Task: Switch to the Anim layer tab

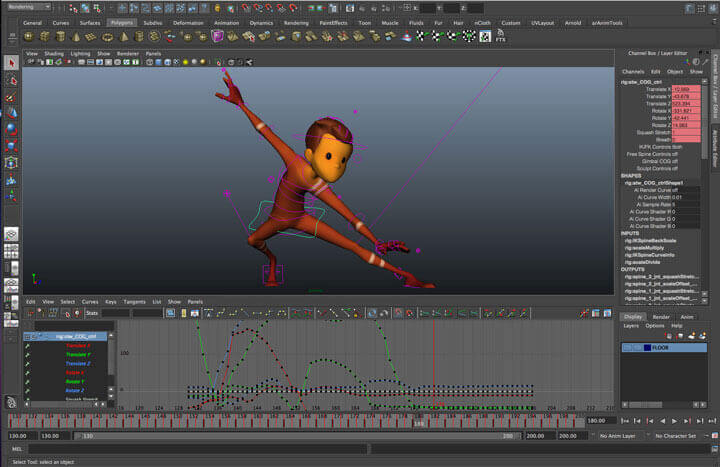Action: tap(687, 317)
